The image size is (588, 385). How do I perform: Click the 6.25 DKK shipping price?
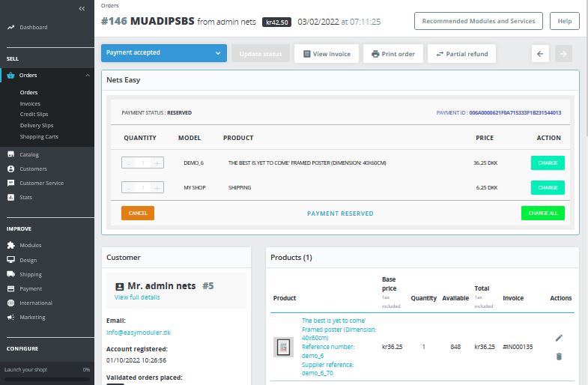tap(487, 187)
